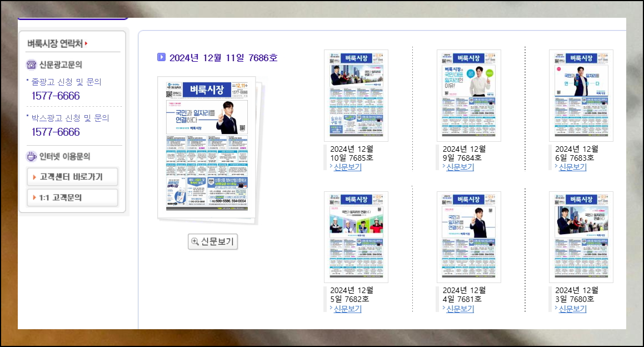
Task: Select the 2024년 12월 3일 7680호 caption
Action: point(577,295)
